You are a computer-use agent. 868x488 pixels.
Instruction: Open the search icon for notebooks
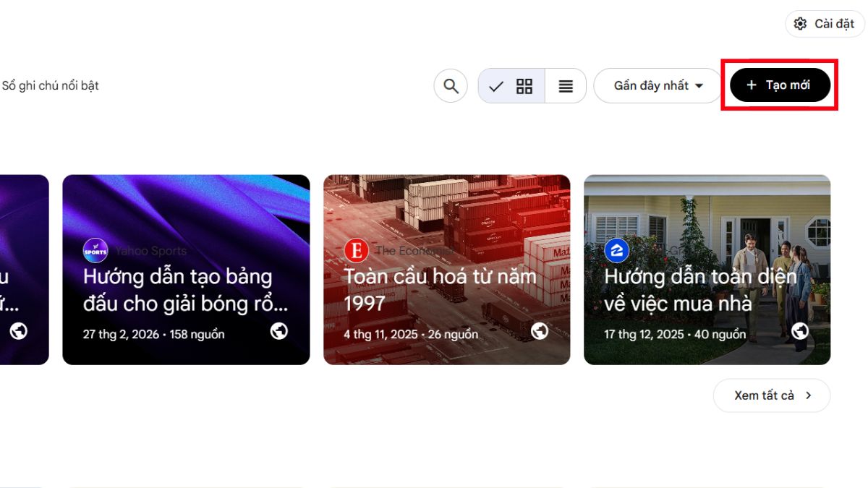tap(451, 85)
